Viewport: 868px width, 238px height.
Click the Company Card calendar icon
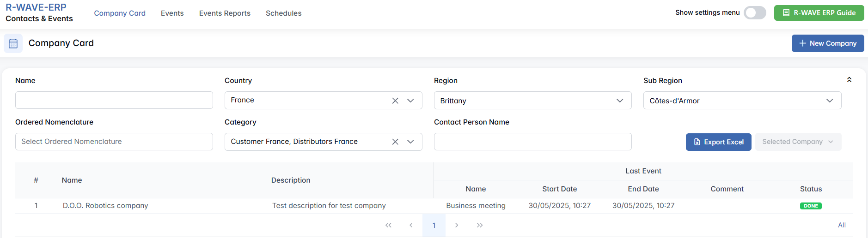(13, 43)
